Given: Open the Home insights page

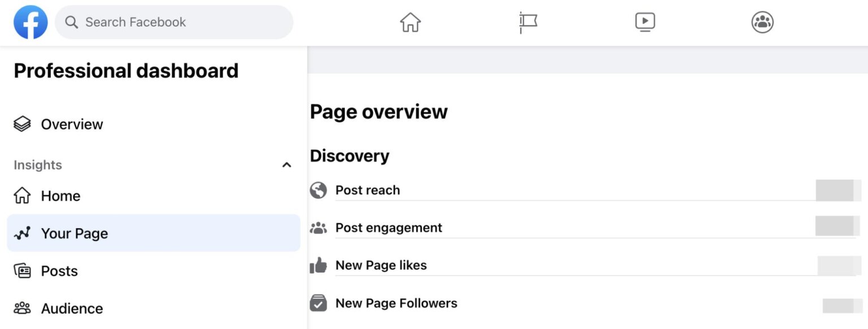Looking at the screenshot, I should 59,196.
